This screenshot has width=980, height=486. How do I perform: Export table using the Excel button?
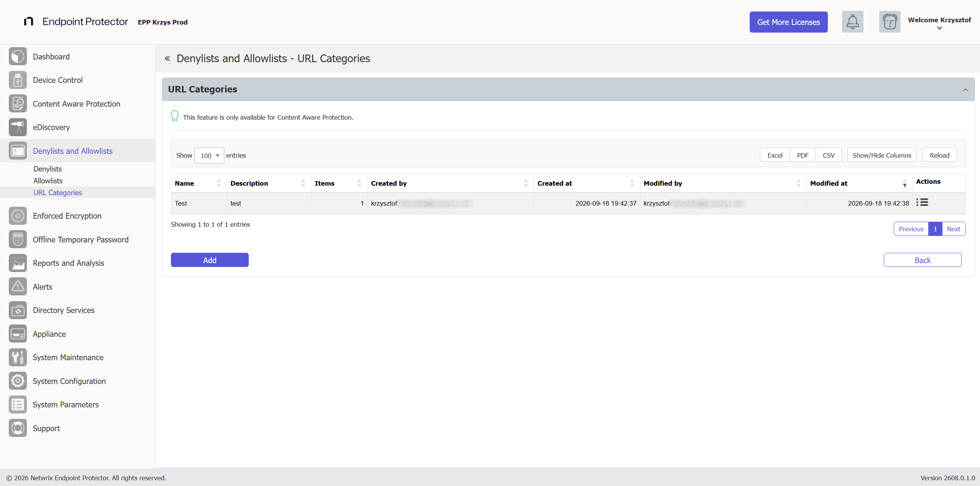[775, 155]
